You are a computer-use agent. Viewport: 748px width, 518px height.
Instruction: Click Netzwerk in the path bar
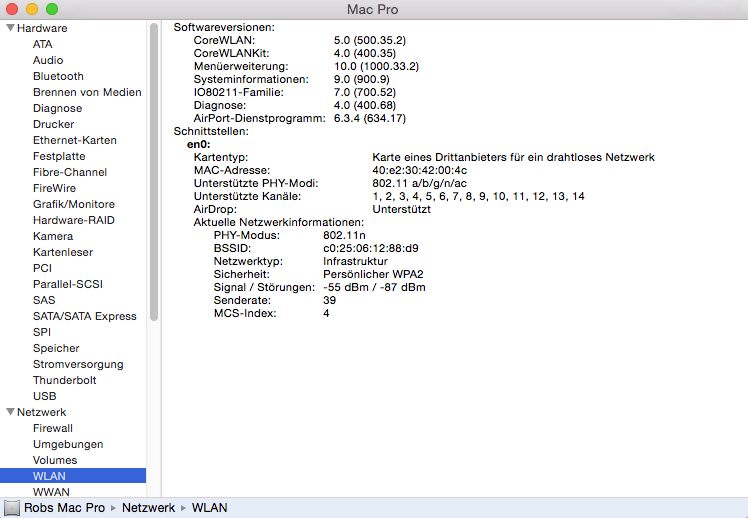pos(148,508)
